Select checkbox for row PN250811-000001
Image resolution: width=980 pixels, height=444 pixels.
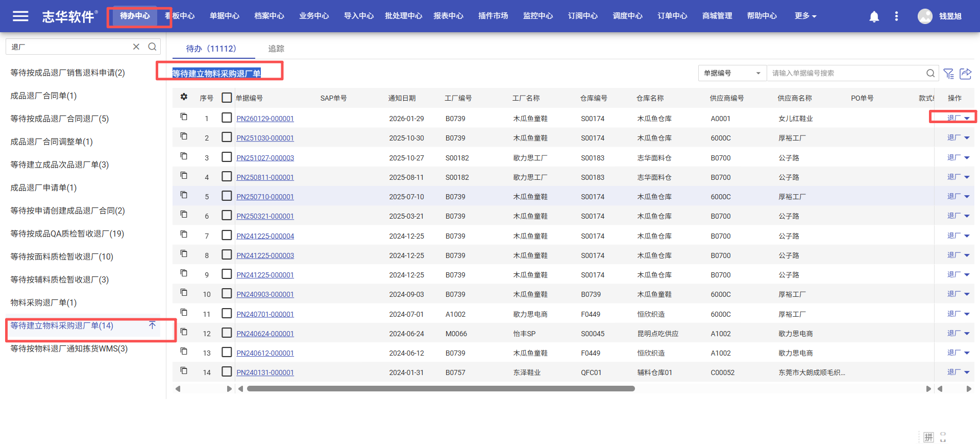(x=227, y=176)
